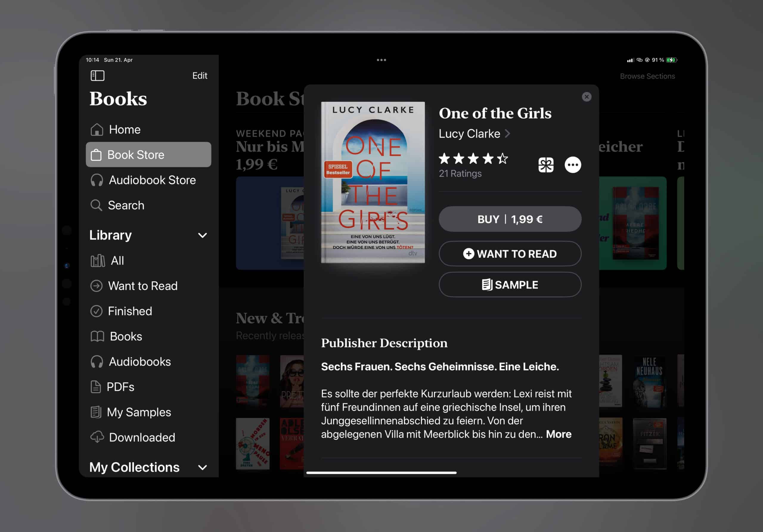Open the more options ellipsis button
Screen dimensions: 763x532
pyautogui.click(x=573, y=165)
